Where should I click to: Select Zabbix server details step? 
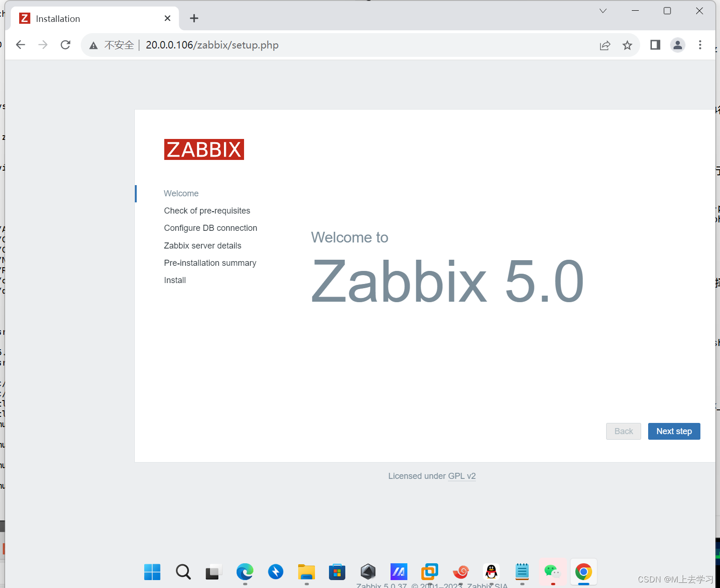203,246
